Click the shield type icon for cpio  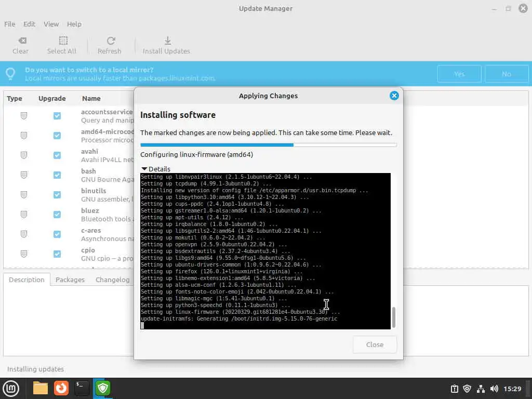(x=24, y=254)
